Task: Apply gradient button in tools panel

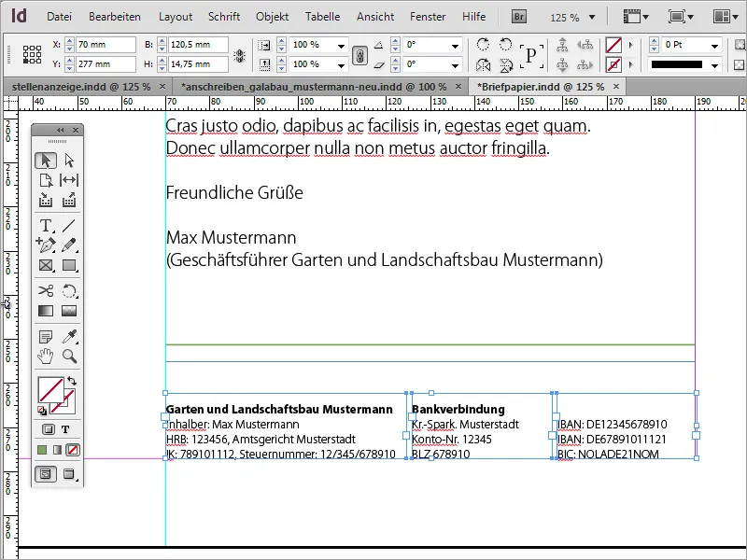Action: pos(57,450)
